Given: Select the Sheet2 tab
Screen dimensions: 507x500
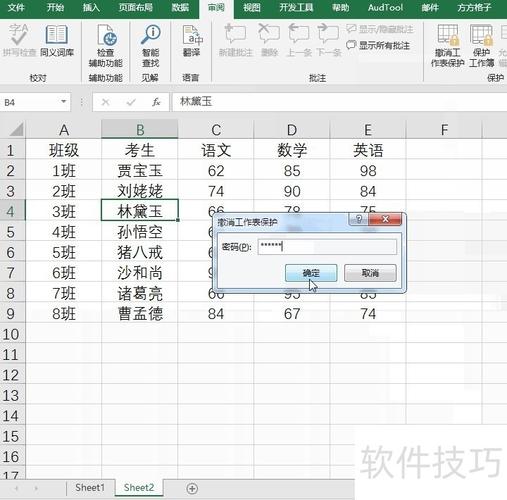Looking at the screenshot, I should 139,488.
